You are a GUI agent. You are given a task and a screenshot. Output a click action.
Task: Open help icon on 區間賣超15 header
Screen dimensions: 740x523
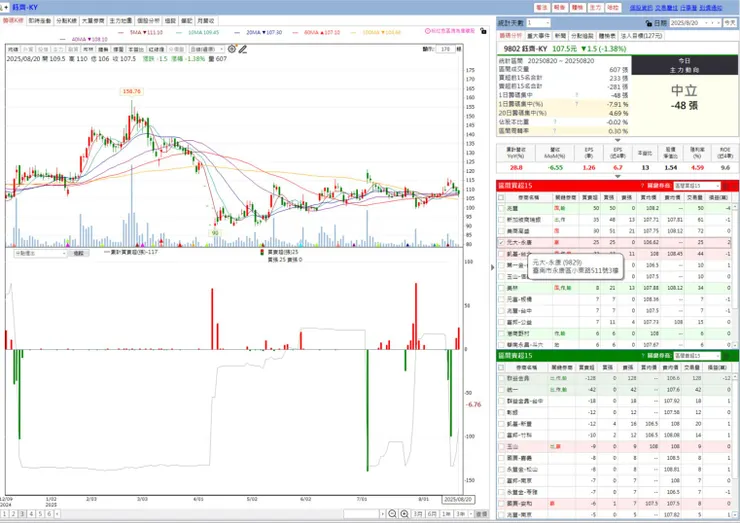642,355
